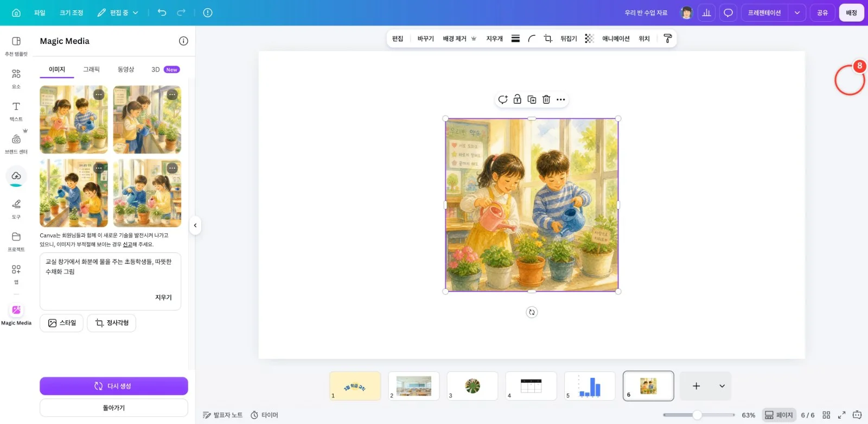Enter fullscreen with the expand arrows icon
The width and height of the screenshot is (868, 424).
tap(842, 415)
